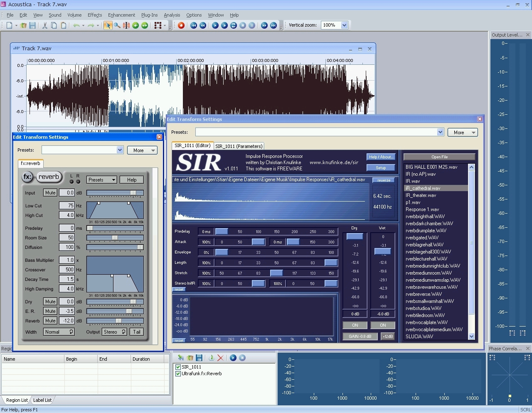The height and width of the screenshot is (413, 532).
Task: Uncheck the Ultrafunk fx:Reverb checkbox
Action: pos(178,374)
